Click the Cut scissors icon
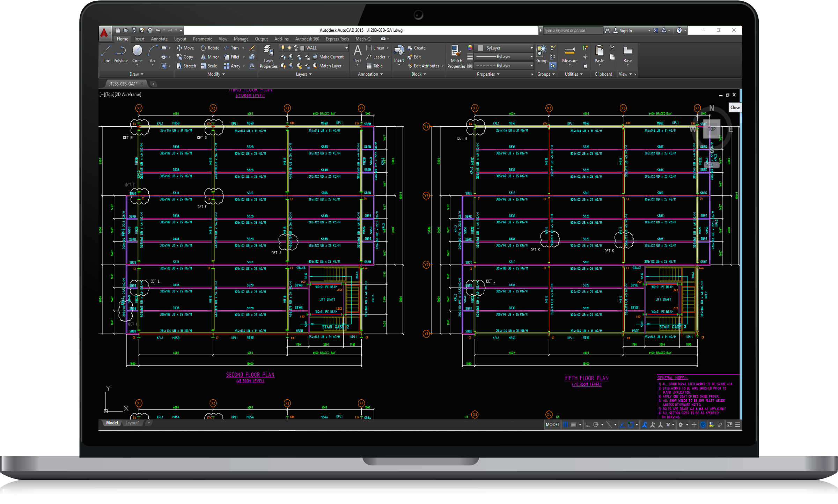The height and width of the screenshot is (504, 838). [612, 48]
